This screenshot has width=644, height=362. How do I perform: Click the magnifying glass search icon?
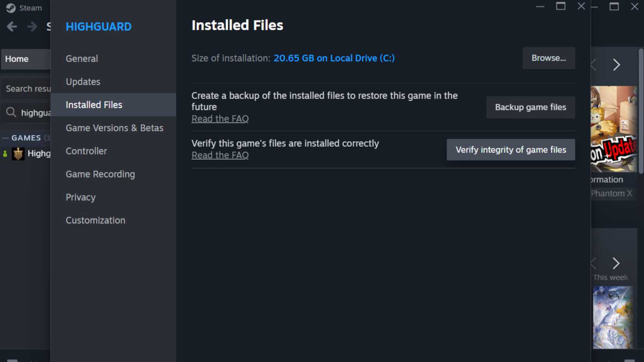coord(11,113)
